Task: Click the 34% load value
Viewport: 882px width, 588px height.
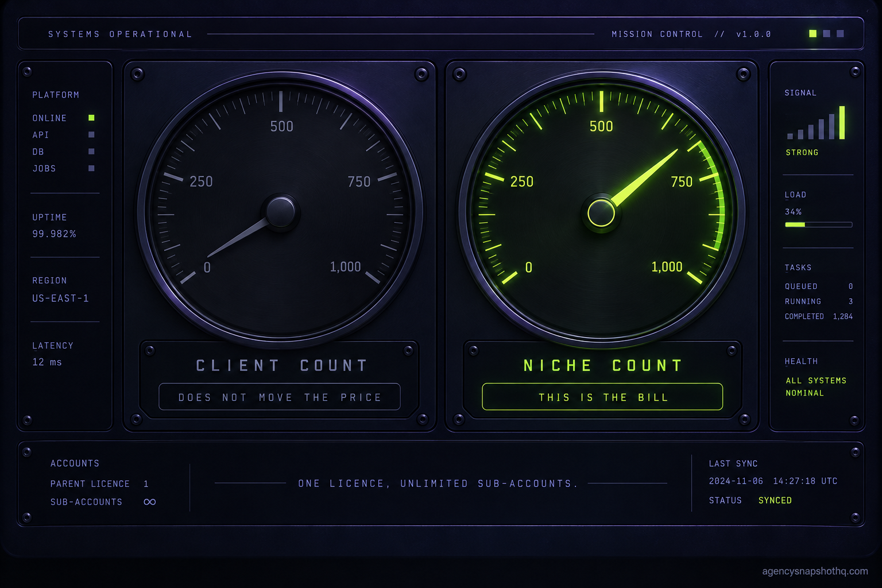Action: point(793,212)
